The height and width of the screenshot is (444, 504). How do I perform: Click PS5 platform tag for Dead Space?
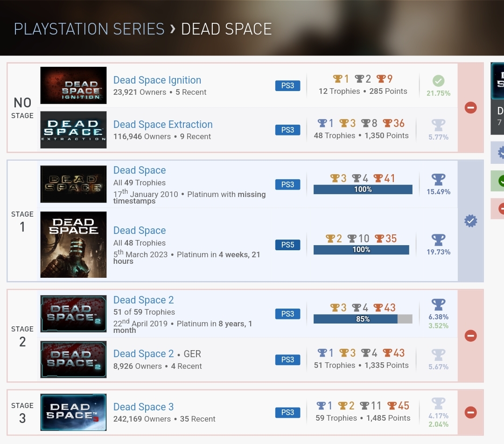click(287, 245)
